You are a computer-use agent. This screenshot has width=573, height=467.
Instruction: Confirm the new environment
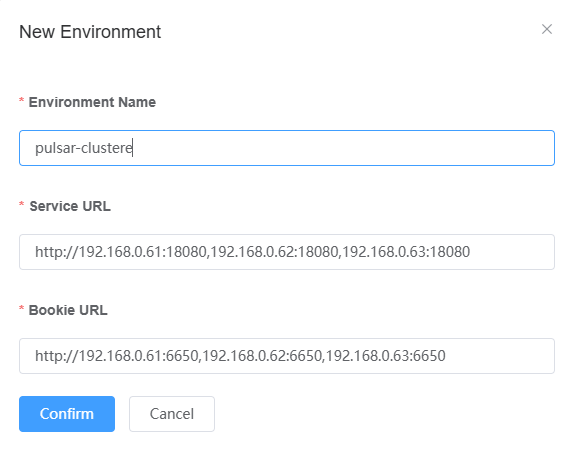coord(67,414)
